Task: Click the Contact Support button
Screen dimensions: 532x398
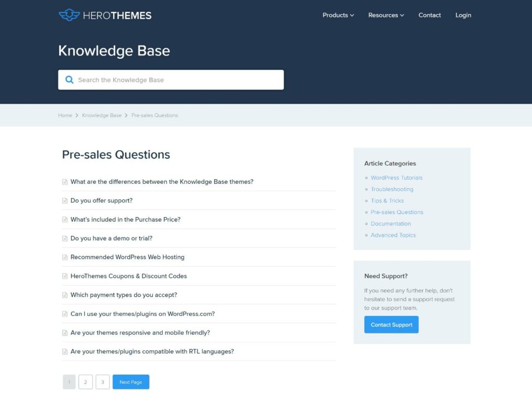Action: click(391, 324)
